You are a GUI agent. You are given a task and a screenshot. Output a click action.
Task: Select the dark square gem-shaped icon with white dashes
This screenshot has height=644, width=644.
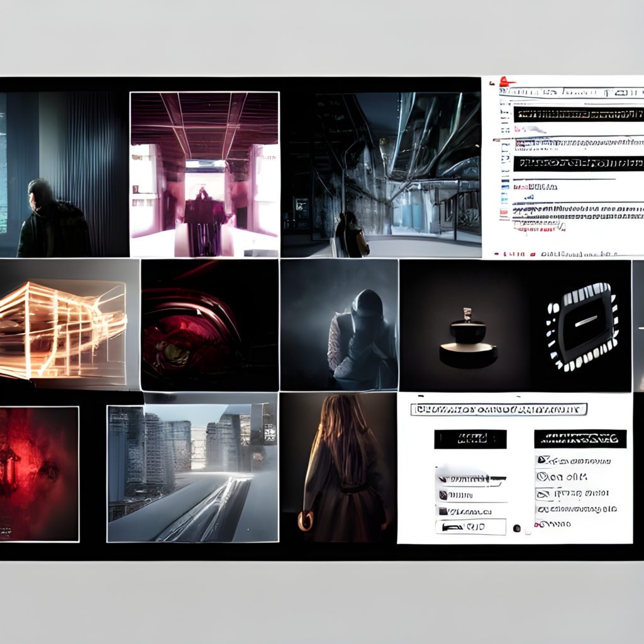[x=582, y=326]
